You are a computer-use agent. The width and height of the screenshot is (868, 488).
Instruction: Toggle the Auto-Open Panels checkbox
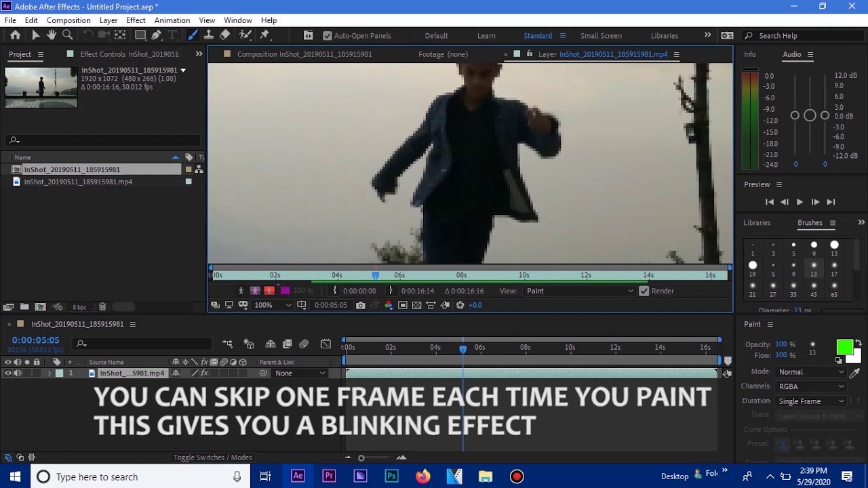click(328, 36)
